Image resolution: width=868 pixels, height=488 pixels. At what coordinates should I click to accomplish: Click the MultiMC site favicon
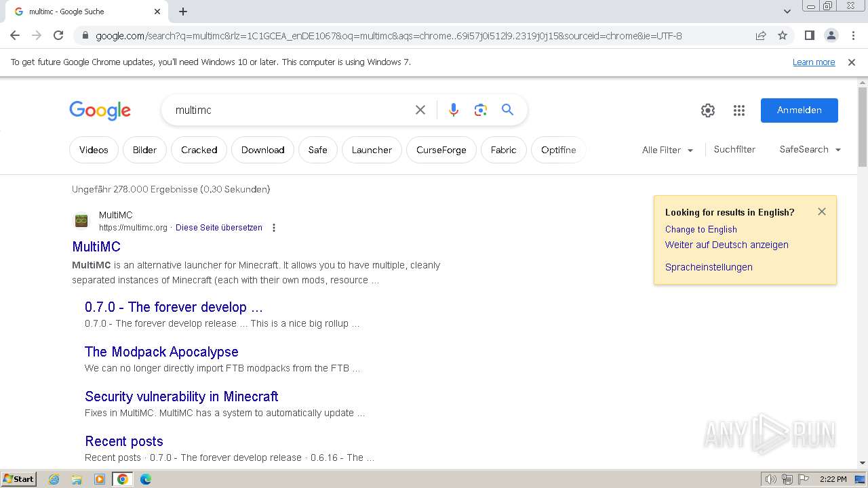pyautogui.click(x=81, y=221)
